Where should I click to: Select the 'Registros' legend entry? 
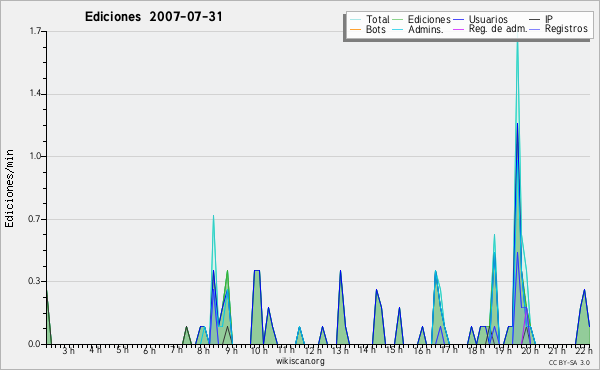(566, 29)
